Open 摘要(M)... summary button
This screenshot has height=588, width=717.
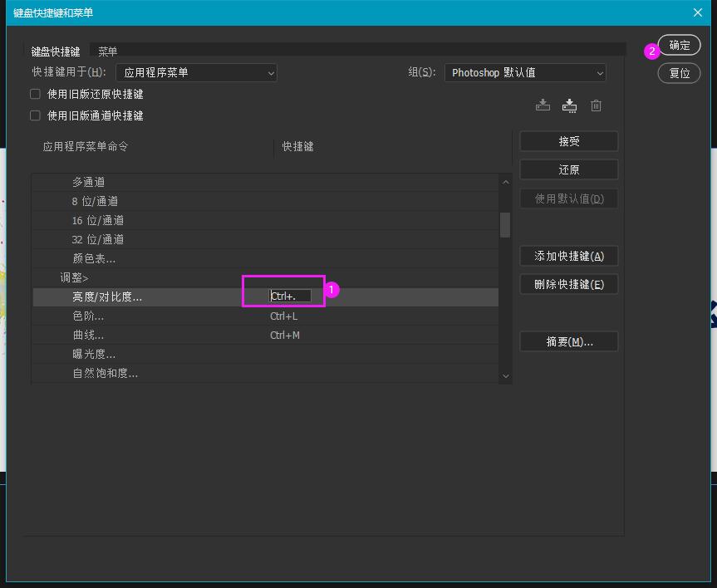click(x=569, y=341)
